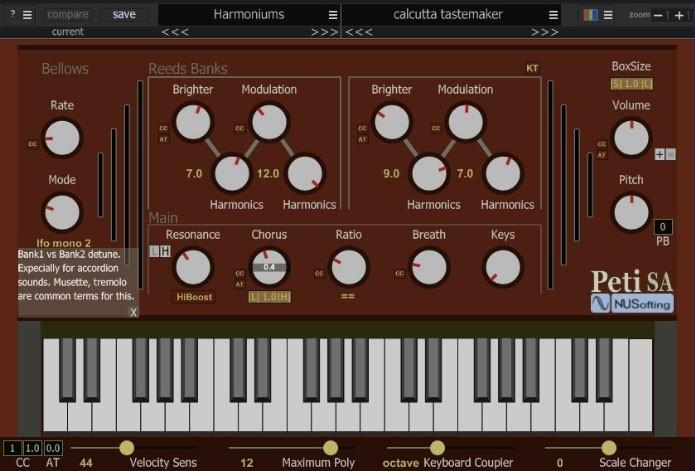695x471 pixels.
Task: Click the NUSofting logo badge
Action: [632, 303]
